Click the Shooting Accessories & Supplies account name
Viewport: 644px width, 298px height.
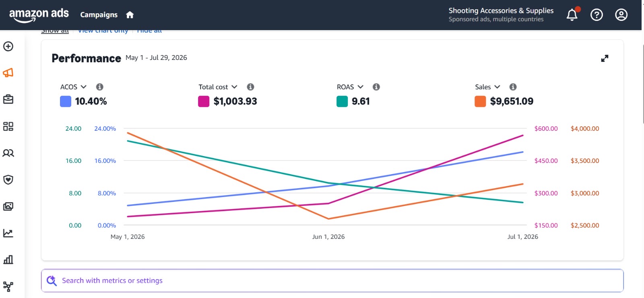501,11
